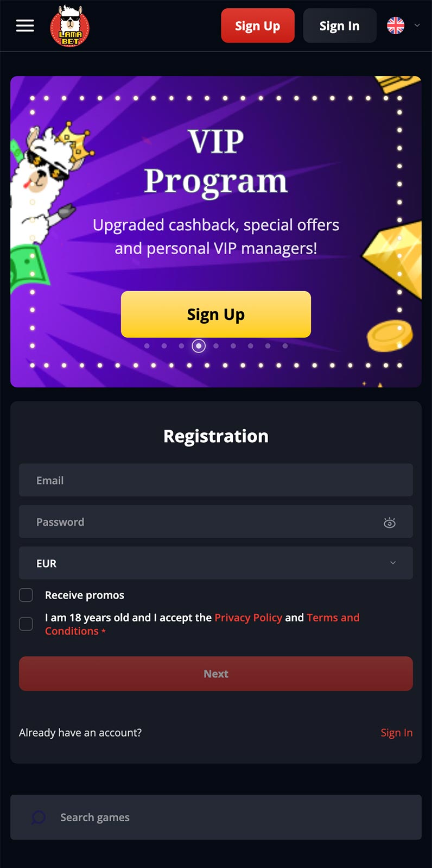Open the hamburger menu
The width and height of the screenshot is (432, 868).
point(25,26)
